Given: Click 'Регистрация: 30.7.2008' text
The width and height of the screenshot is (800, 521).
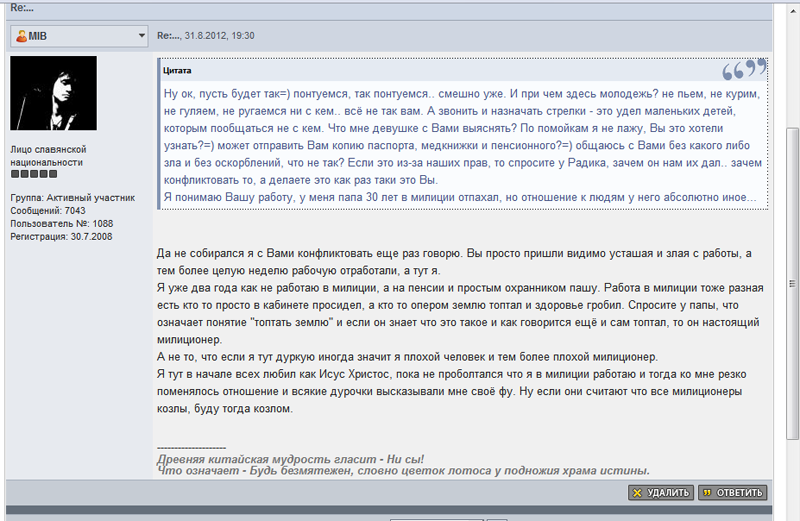Looking at the screenshot, I should click(x=61, y=237).
